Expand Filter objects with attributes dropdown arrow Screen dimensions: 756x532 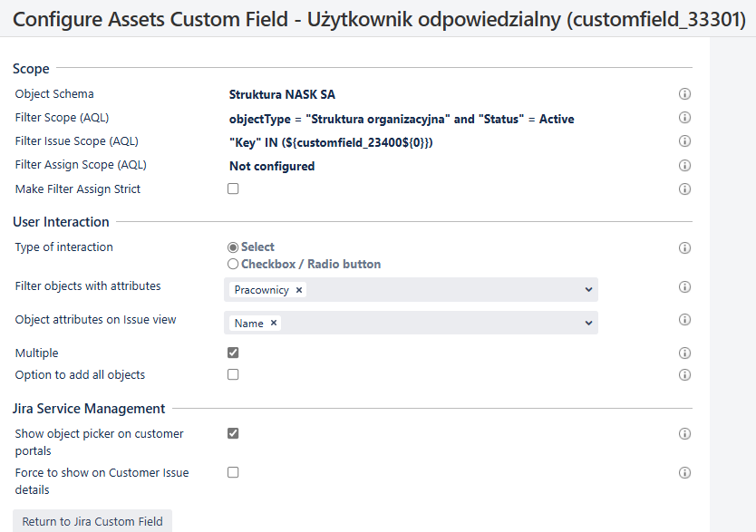tap(588, 290)
